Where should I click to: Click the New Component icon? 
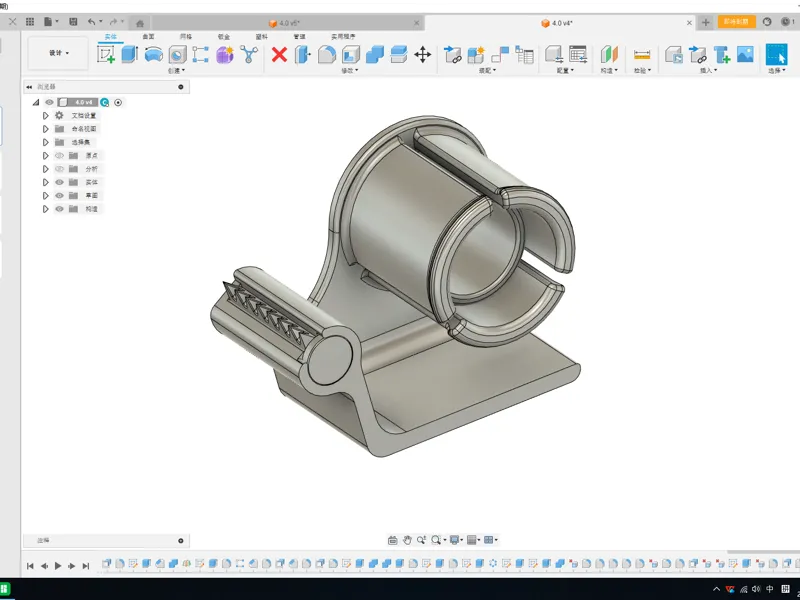tap(476, 54)
